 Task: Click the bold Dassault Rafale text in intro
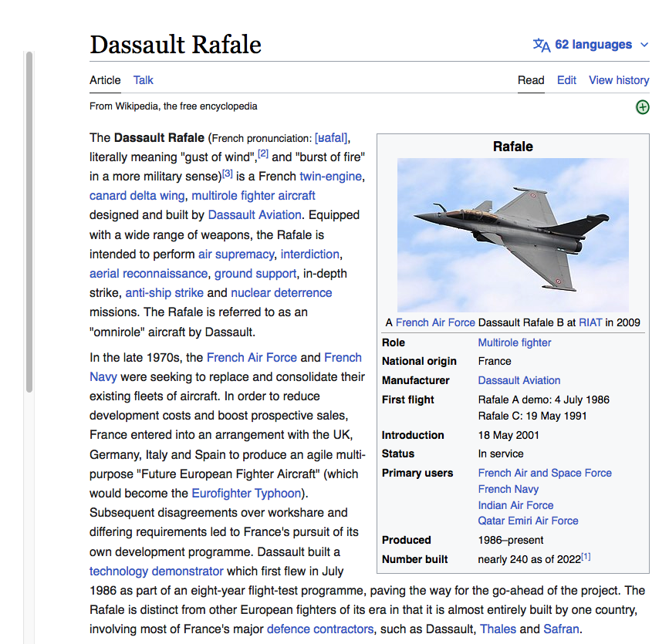point(159,138)
